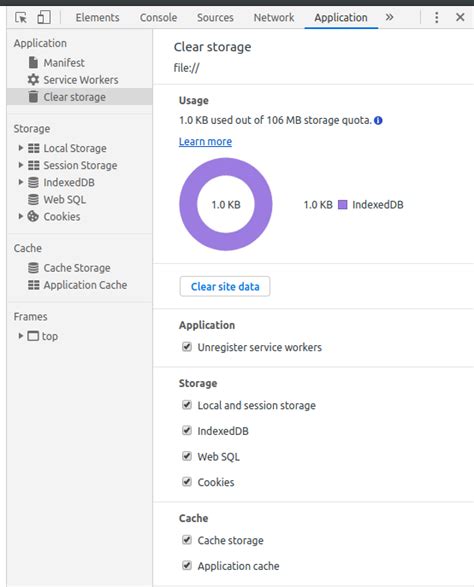Image resolution: width=474 pixels, height=587 pixels.
Task: Activate the inspect element picker icon
Action: [21, 17]
